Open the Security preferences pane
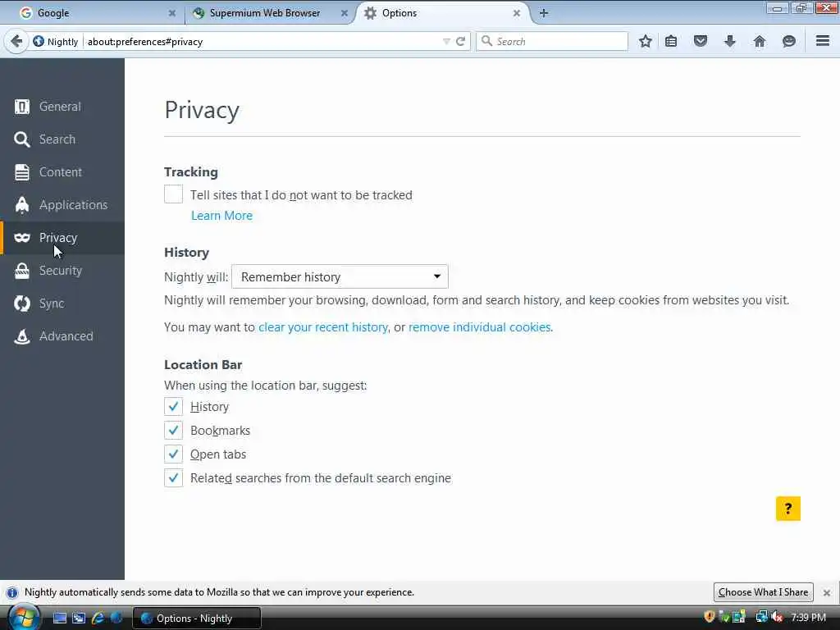 tap(62, 271)
